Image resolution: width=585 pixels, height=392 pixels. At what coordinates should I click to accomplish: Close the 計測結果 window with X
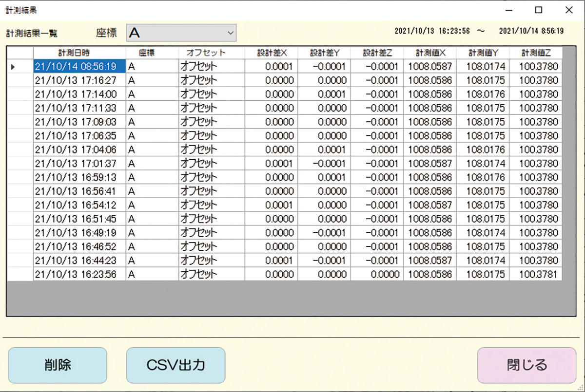click(569, 10)
